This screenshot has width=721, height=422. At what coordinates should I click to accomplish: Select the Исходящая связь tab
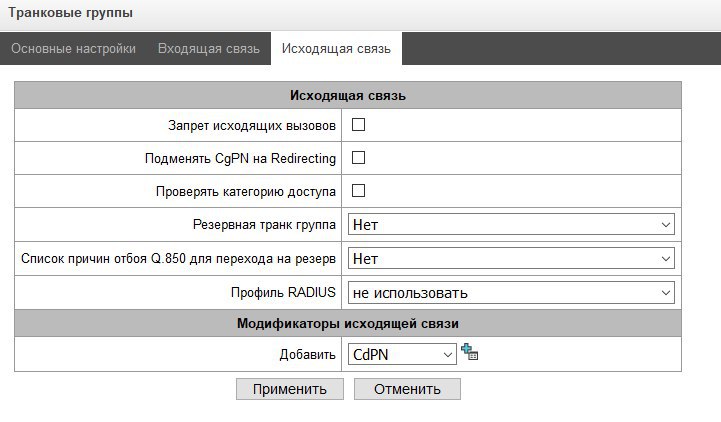336,48
